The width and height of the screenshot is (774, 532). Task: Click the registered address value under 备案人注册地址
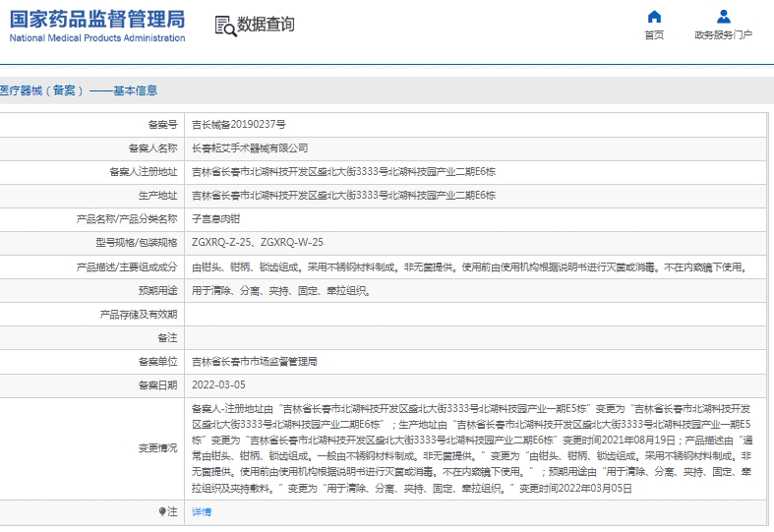(x=343, y=172)
